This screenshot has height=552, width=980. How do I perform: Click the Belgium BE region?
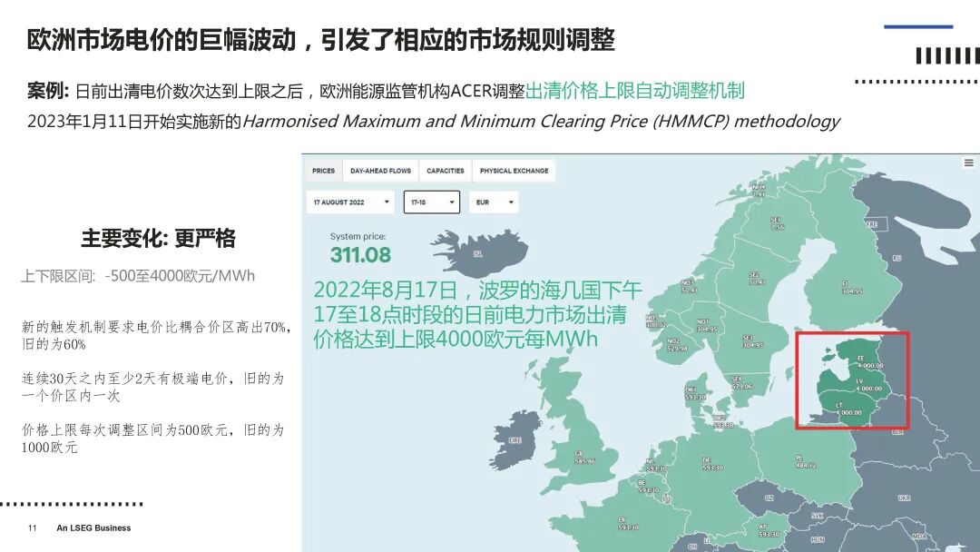[x=648, y=487]
